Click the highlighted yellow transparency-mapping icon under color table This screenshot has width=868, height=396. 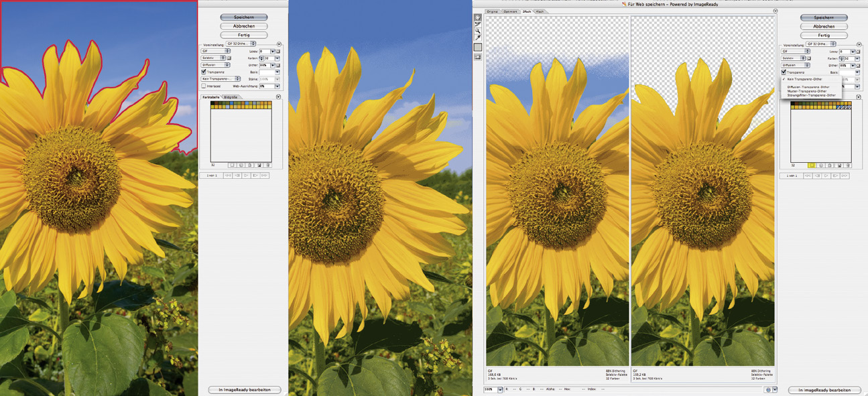pos(812,165)
